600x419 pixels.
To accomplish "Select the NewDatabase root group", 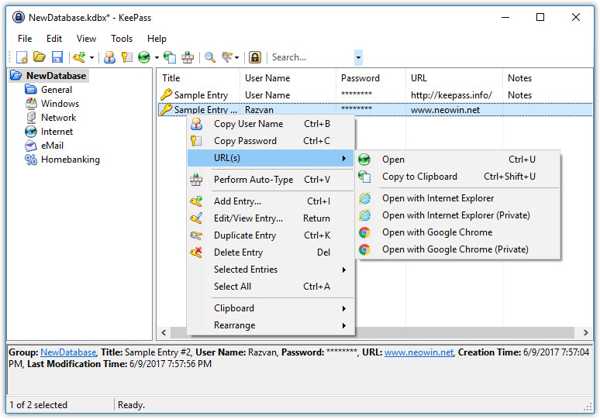I will click(56, 76).
